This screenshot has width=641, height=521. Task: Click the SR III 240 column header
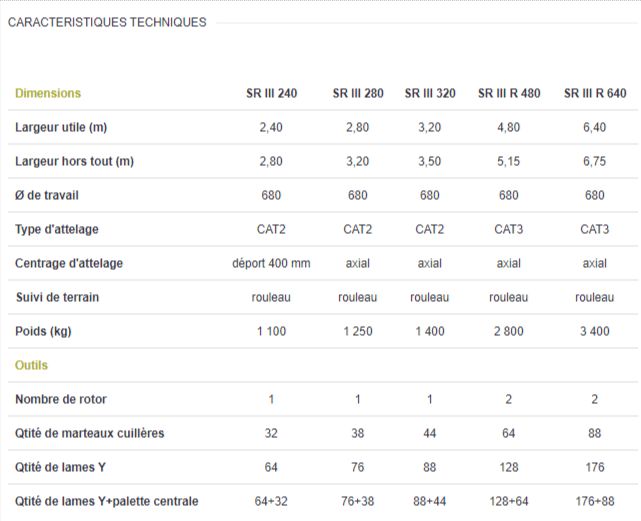[x=271, y=94]
